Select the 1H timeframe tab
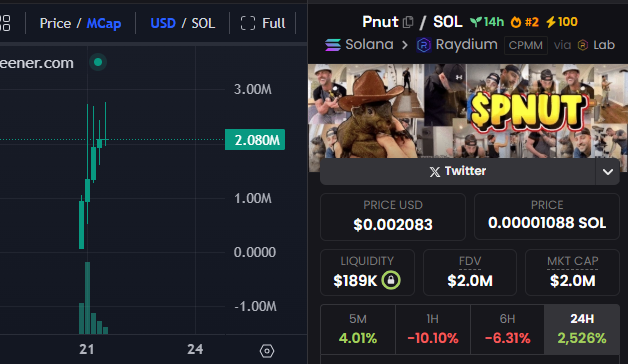 [x=433, y=329]
